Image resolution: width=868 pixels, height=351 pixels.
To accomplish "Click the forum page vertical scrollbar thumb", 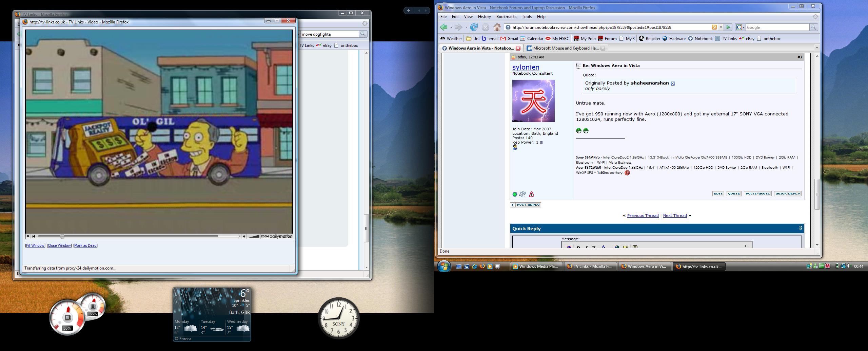I will click(816, 194).
